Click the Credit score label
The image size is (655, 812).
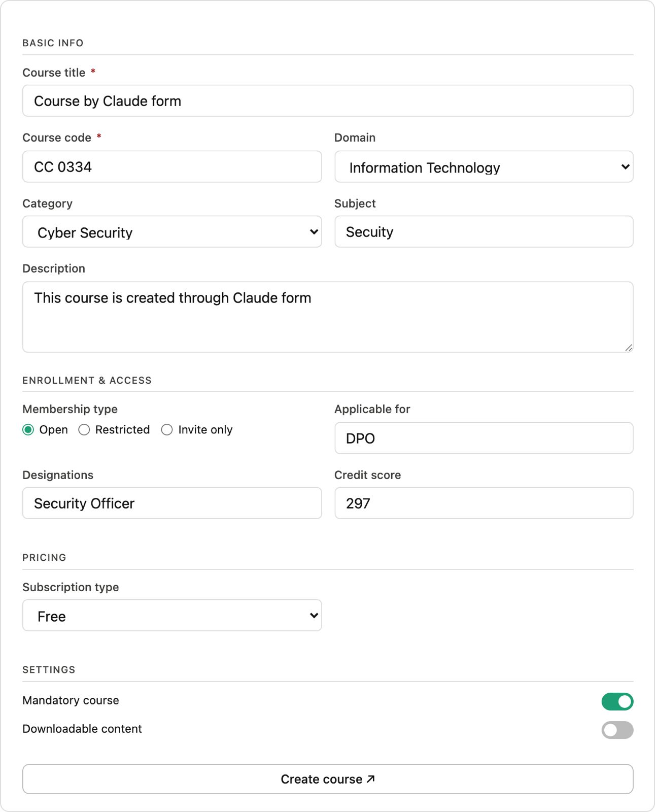pos(368,475)
